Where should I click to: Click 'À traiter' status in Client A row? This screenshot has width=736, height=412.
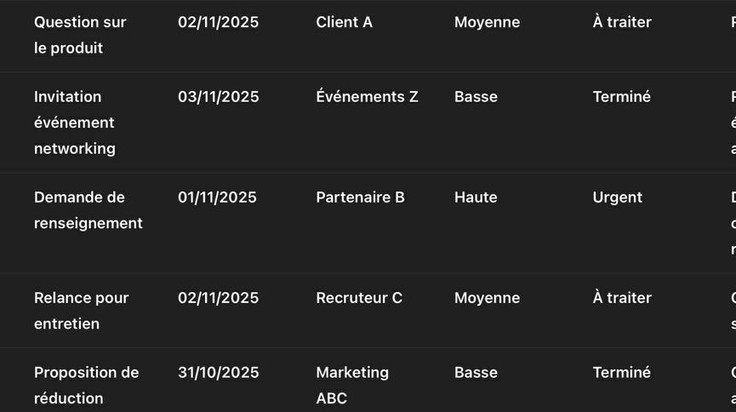click(x=622, y=22)
